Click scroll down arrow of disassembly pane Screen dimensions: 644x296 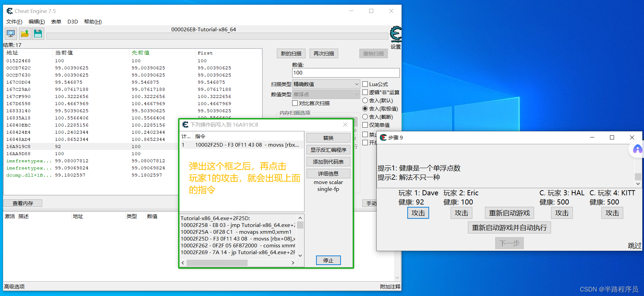point(300,256)
